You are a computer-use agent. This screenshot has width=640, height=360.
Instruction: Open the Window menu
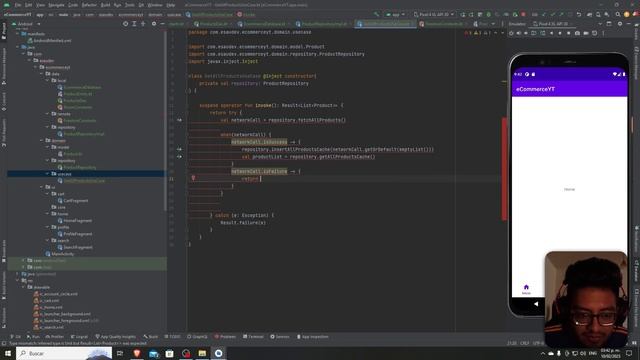155,5
